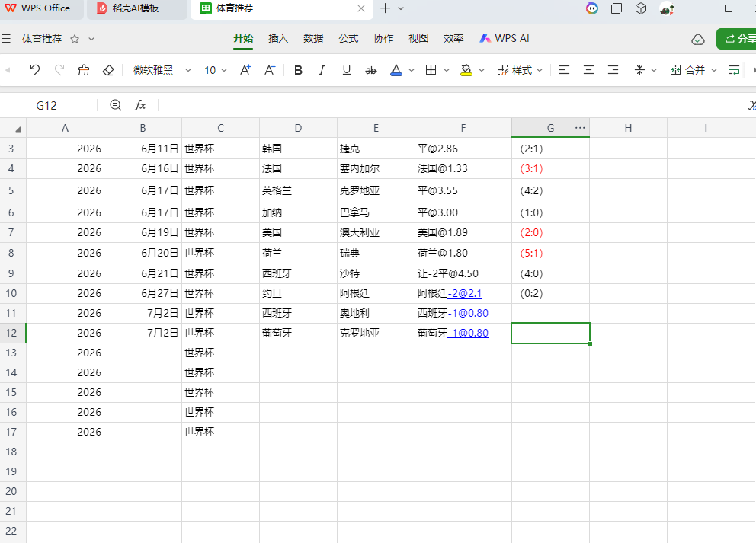756x543 pixels.
Task: Align text left
Action: [564, 70]
